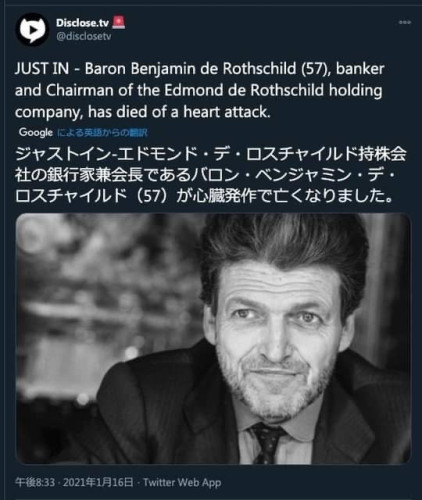Click the ジャストイン Japanese translation first line

[x=211, y=154]
